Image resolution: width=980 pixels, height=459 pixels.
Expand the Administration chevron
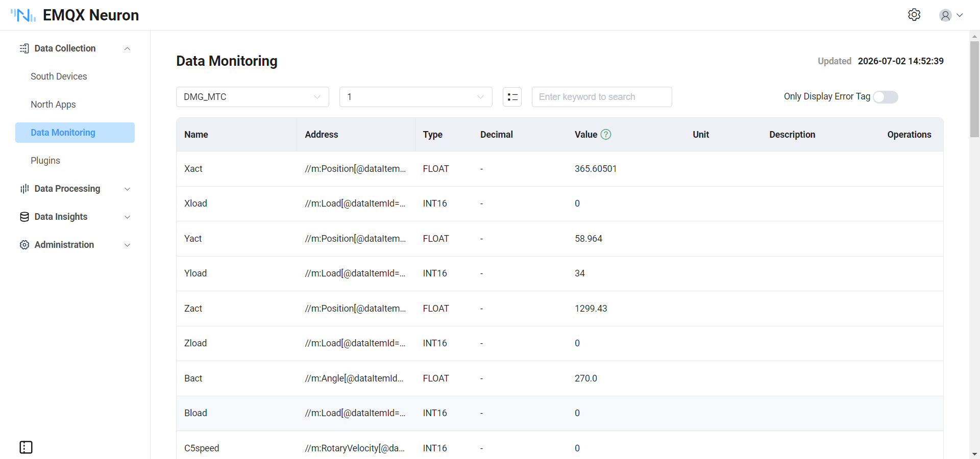click(128, 245)
